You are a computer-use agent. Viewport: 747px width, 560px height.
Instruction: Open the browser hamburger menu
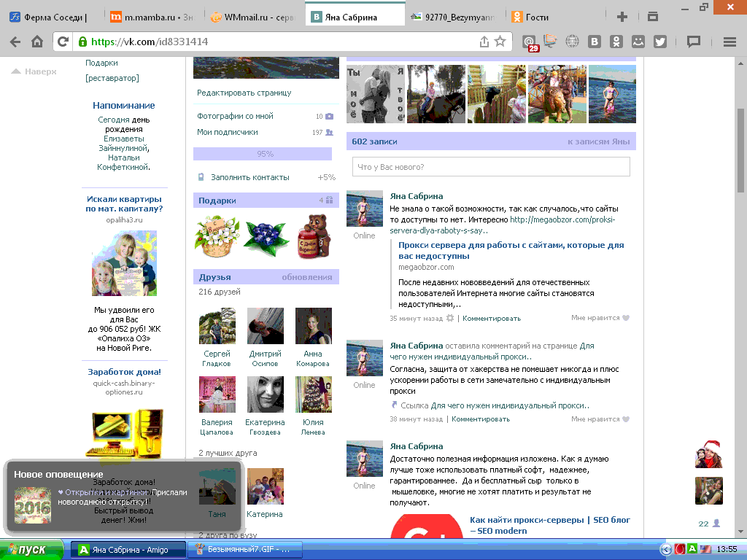click(729, 42)
